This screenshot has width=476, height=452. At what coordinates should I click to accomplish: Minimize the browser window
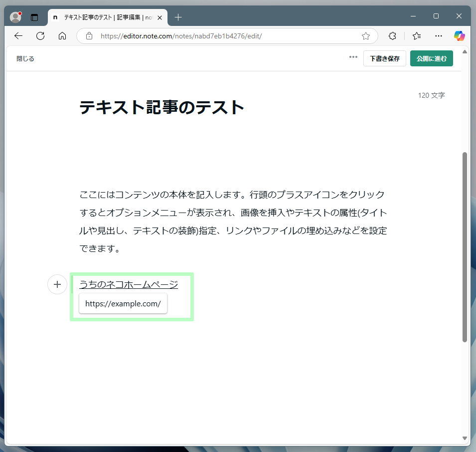[x=413, y=16]
